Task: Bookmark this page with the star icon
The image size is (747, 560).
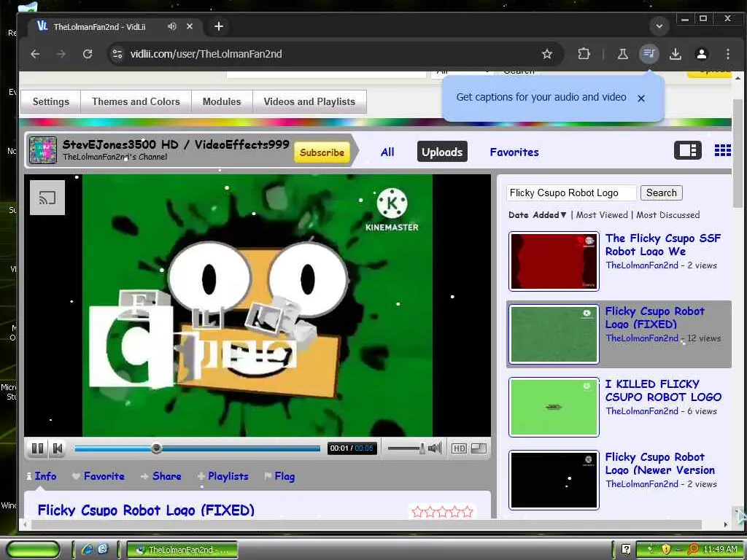Action: pyautogui.click(x=547, y=54)
